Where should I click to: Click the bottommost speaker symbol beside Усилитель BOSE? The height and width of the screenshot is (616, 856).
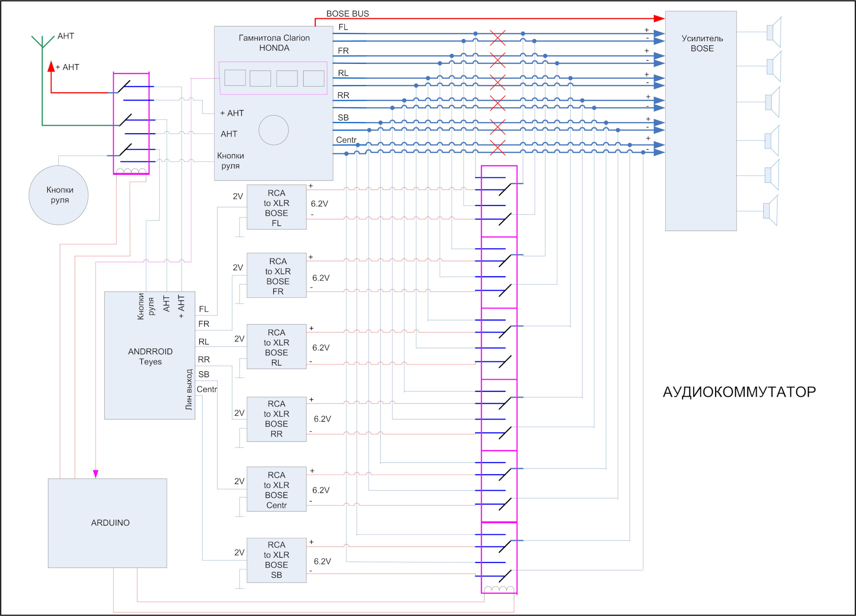coord(771,210)
